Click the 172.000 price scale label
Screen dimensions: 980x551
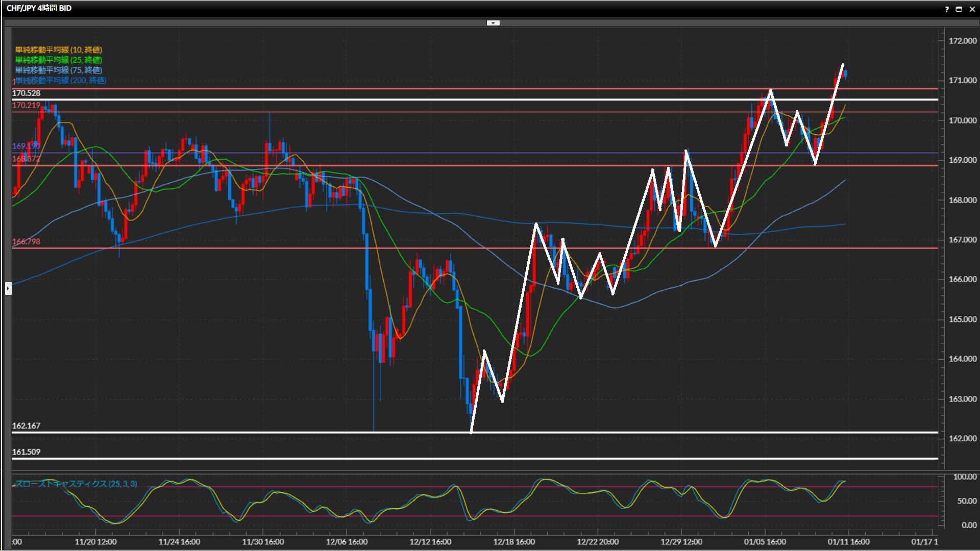pos(962,41)
